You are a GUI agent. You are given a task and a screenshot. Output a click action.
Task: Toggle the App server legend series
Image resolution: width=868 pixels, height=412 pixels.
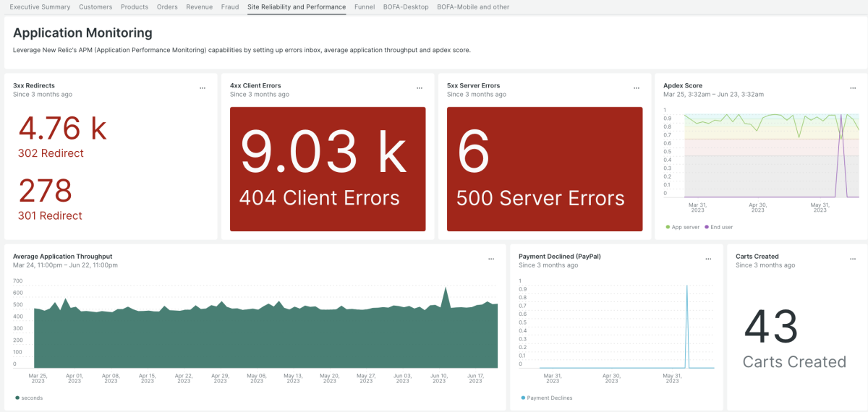[682, 227]
